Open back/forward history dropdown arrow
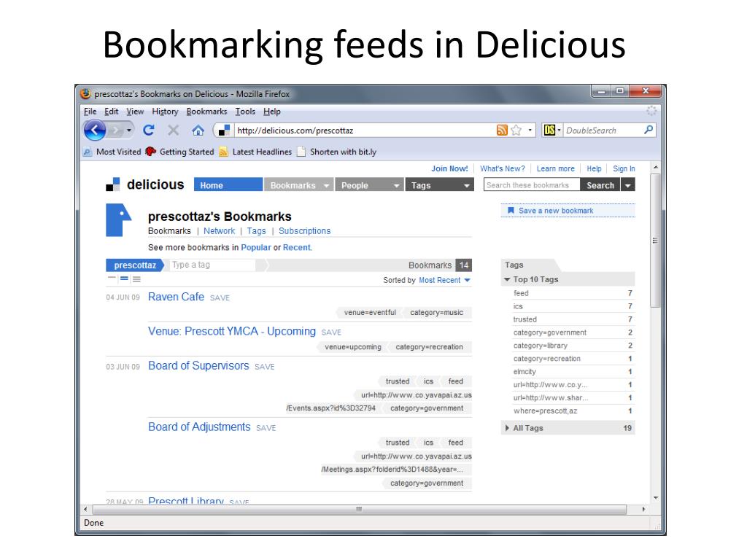The width and height of the screenshot is (747, 560). pos(129,130)
